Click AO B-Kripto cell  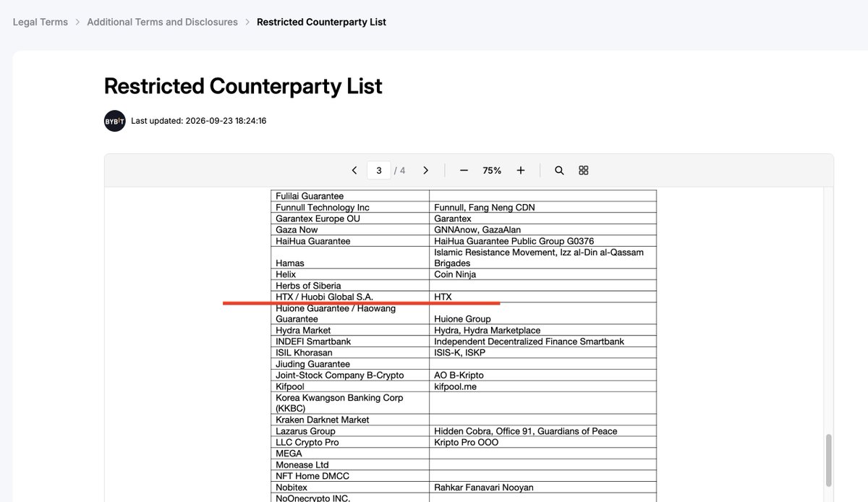[x=542, y=375]
